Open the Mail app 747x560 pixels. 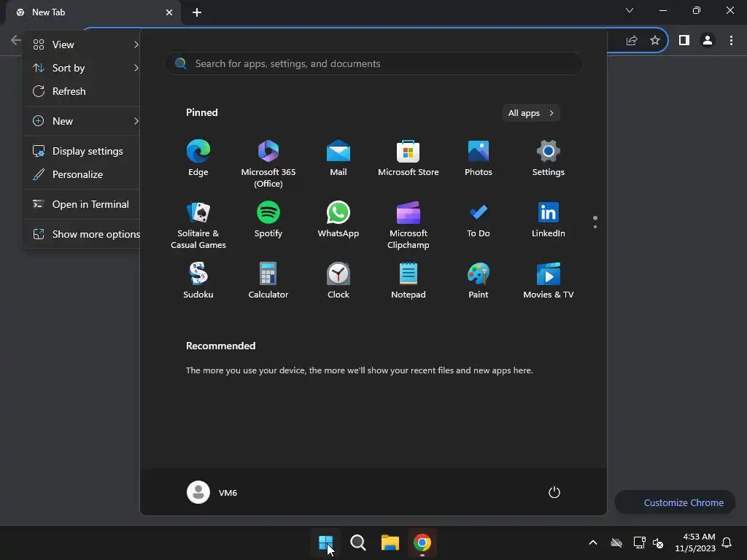(x=338, y=158)
